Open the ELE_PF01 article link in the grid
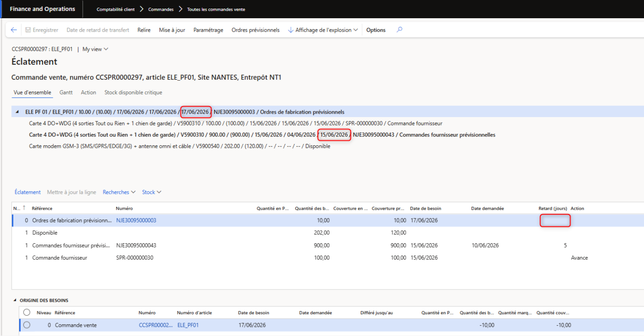 pos(188,325)
